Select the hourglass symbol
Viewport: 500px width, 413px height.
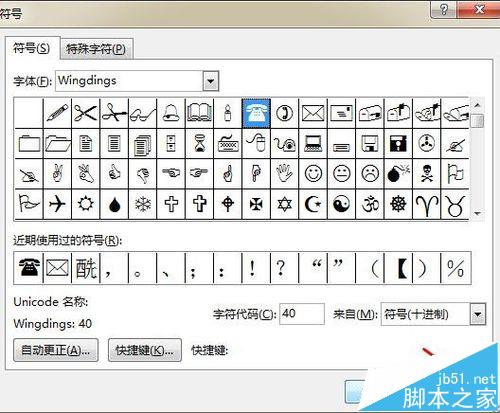coord(199,144)
